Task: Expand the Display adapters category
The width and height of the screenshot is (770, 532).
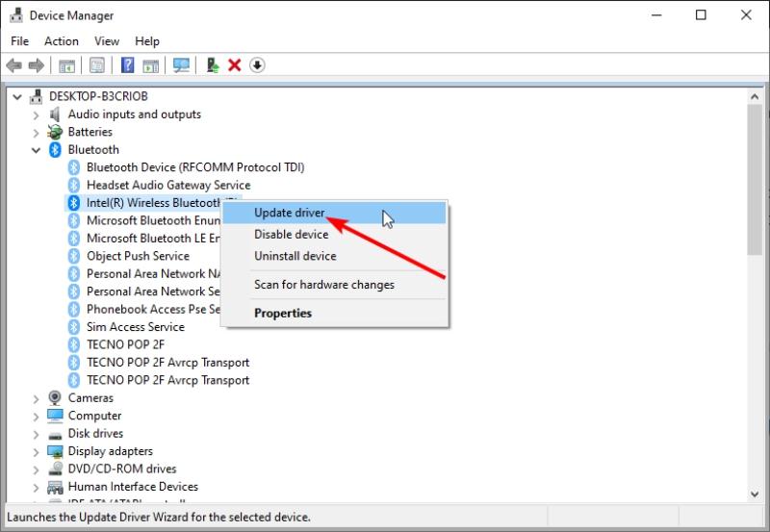Action: coord(36,452)
